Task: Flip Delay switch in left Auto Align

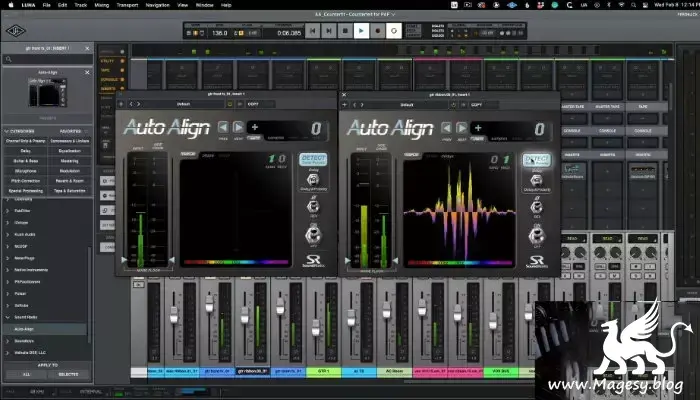Action: pyautogui.click(x=313, y=179)
